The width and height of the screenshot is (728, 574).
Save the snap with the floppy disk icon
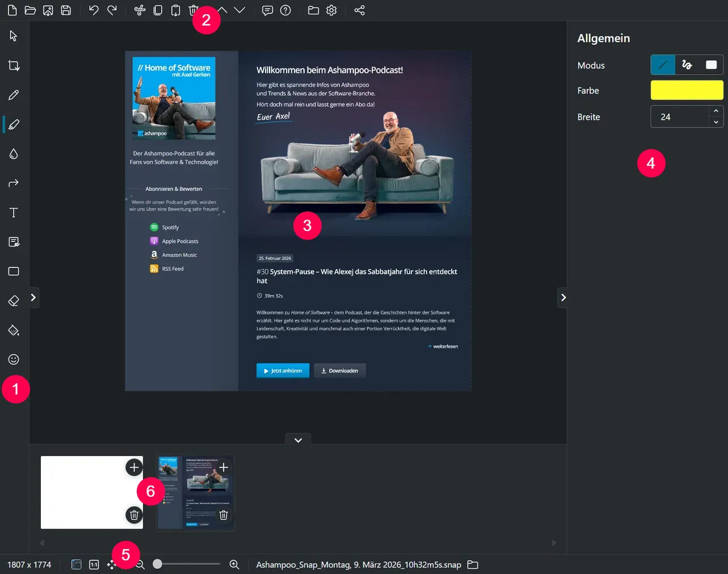tap(66, 10)
